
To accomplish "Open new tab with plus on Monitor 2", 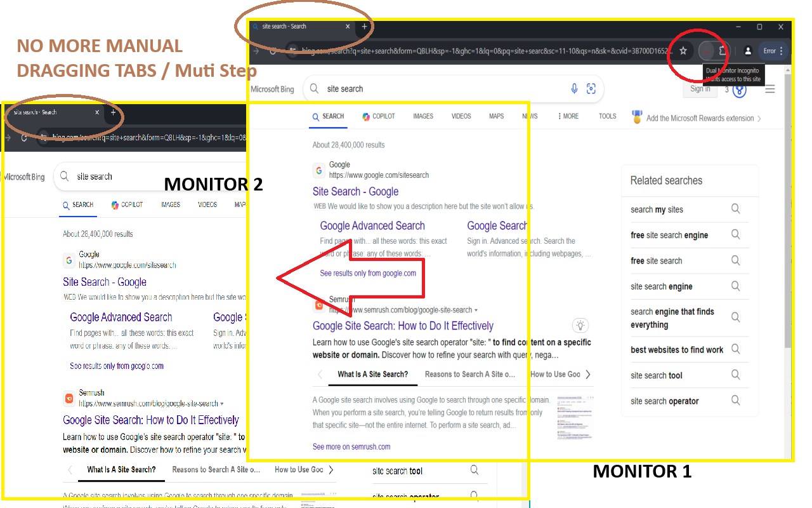I will (x=113, y=112).
